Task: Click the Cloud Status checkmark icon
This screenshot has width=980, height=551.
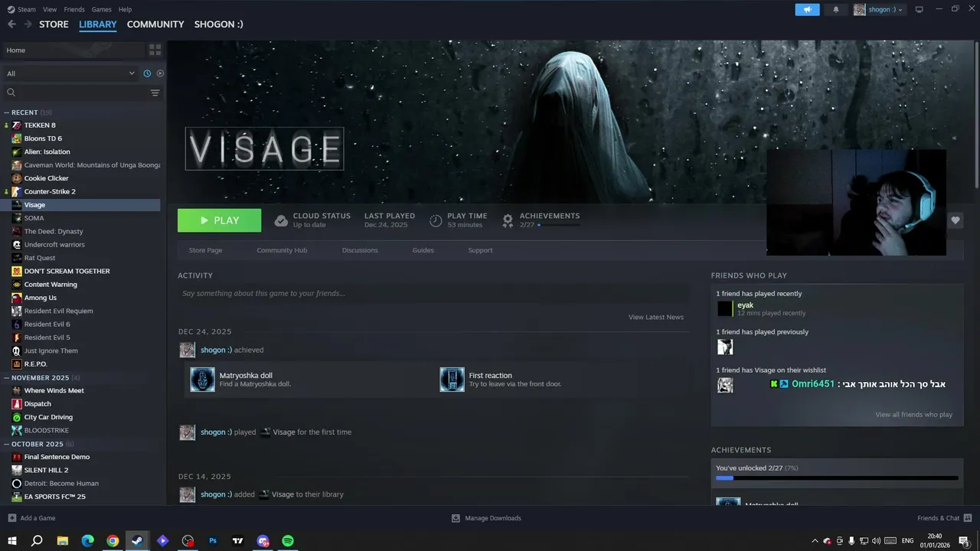Action: click(281, 220)
